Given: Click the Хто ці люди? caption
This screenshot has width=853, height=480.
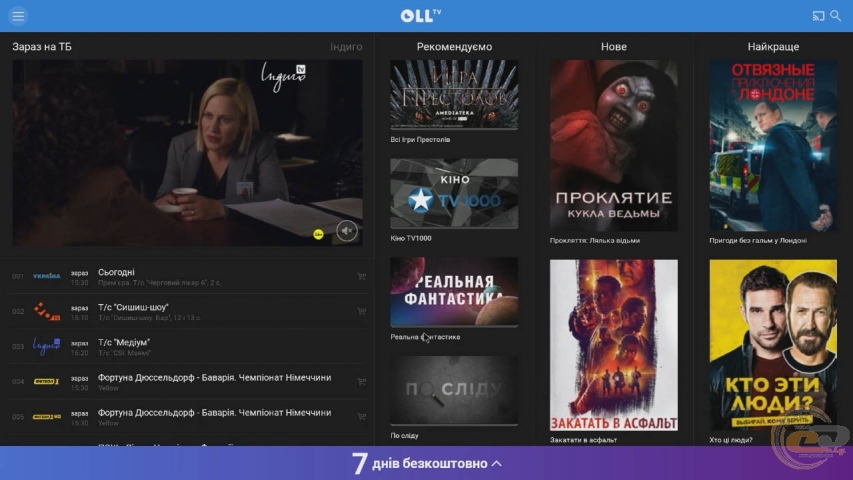Looking at the screenshot, I should [x=731, y=440].
